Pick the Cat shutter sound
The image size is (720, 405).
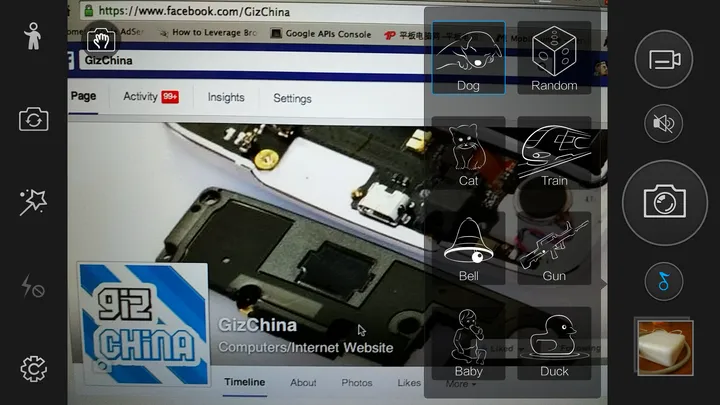[x=469, y=153]
